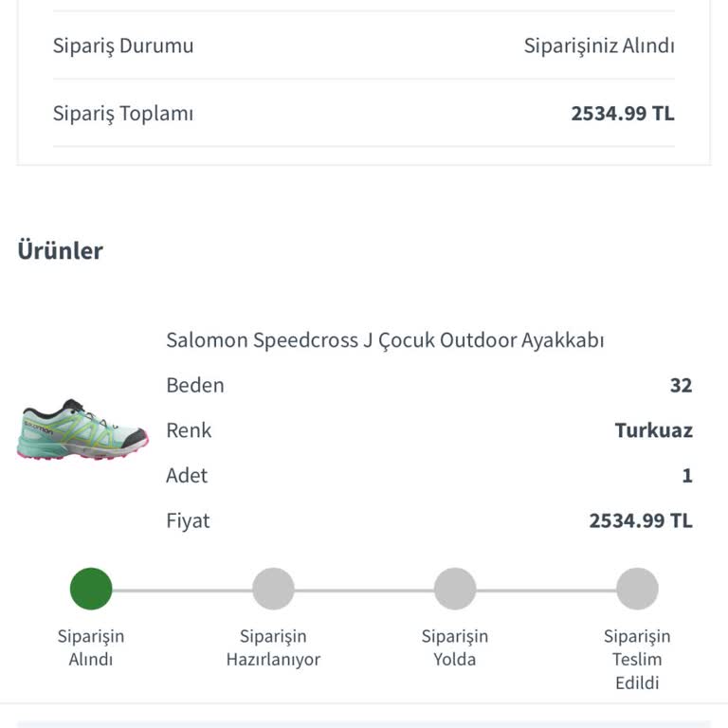The height and width of the screenshot is (728, 728).
Task: Click the grey Siparişin Hazırlanıyor step circle
Action: 273,589
